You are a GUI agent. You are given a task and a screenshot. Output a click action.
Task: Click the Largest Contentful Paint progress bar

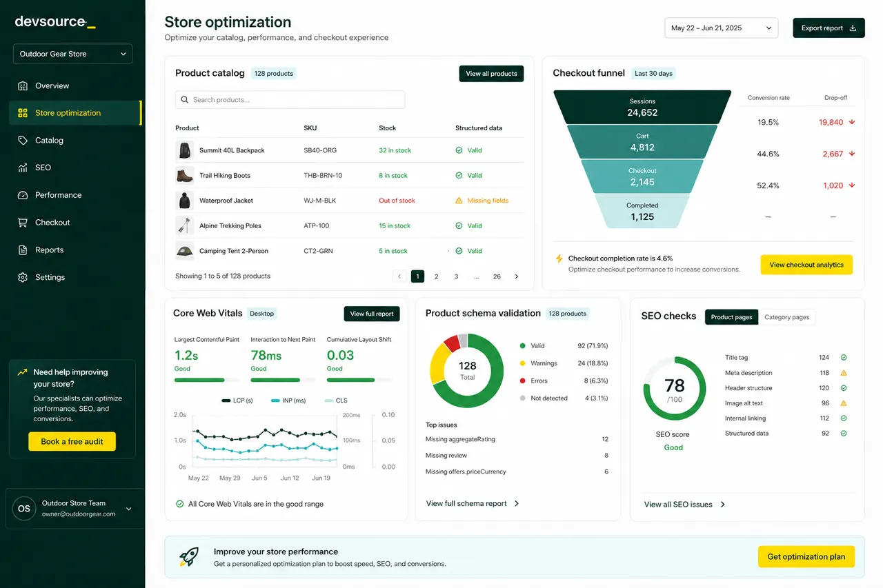(x=207, y=380)
